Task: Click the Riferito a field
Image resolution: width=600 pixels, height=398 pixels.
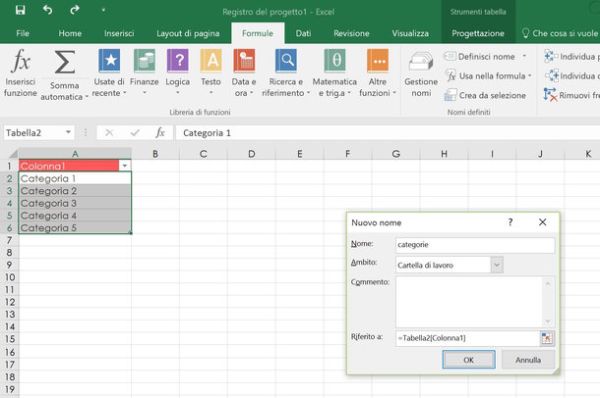Action: [x=467, y=338]
